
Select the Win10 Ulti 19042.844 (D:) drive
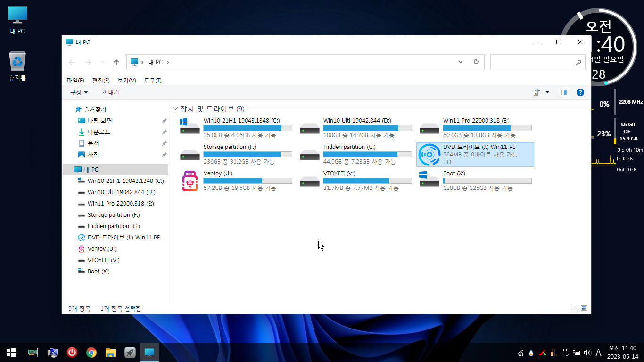356,128
